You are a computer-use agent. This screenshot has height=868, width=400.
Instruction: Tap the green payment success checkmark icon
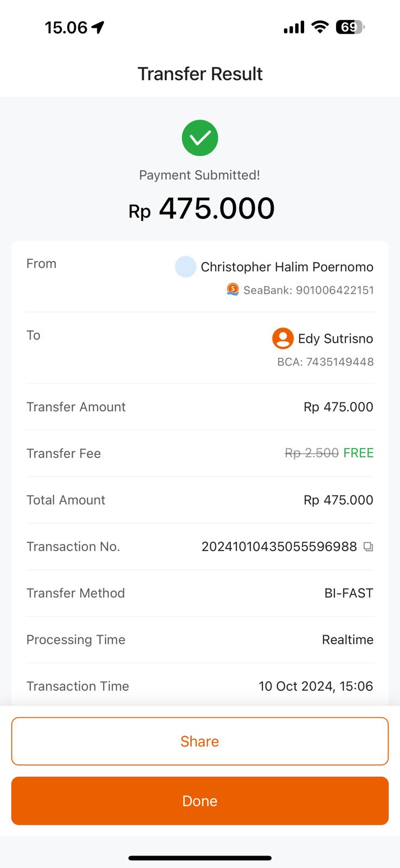click(x=200, y=138)
